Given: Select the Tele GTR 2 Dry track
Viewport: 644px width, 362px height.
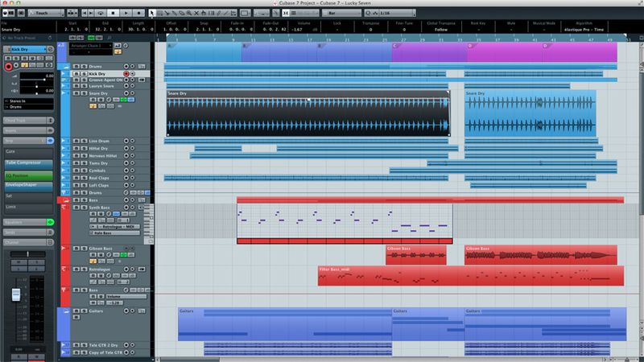Looking at the screenshot, I should point(103,345).
